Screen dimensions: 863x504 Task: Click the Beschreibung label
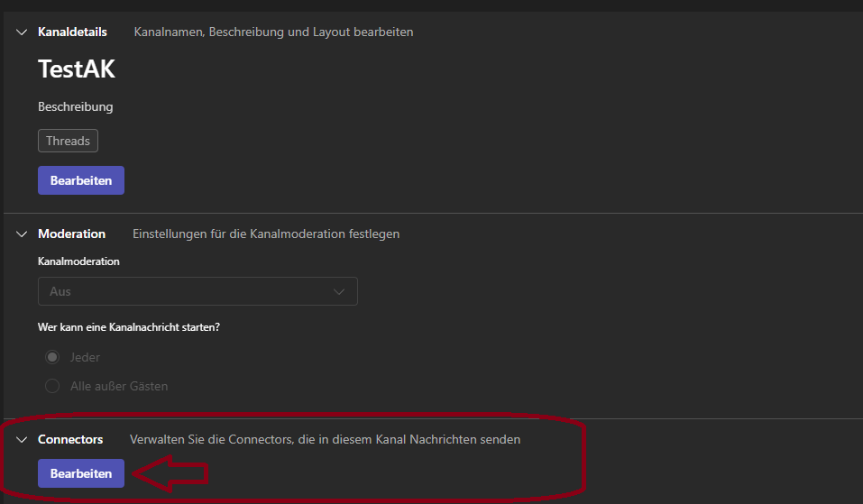76,106
